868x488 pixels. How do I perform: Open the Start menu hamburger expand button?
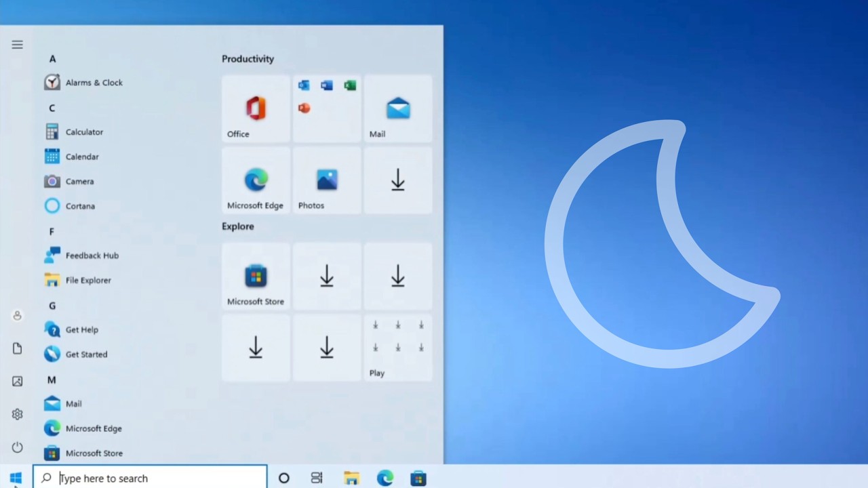point(17,45)
